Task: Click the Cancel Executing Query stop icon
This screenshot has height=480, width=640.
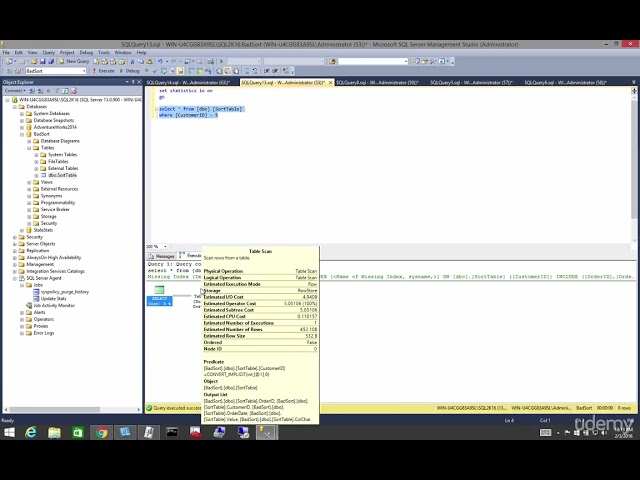Action: point(147,71)
